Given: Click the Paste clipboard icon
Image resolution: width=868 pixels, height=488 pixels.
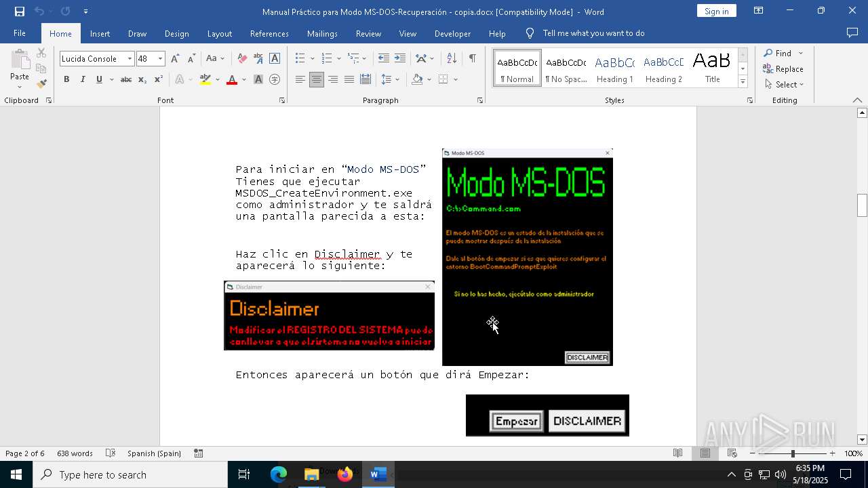Looking at the screenshot, I should point(20,60).
